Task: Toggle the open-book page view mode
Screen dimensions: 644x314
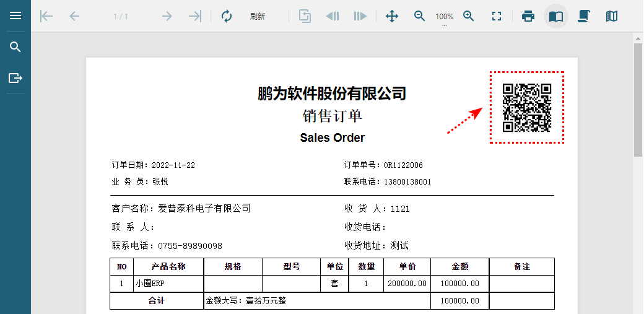Action: (556, 16)
